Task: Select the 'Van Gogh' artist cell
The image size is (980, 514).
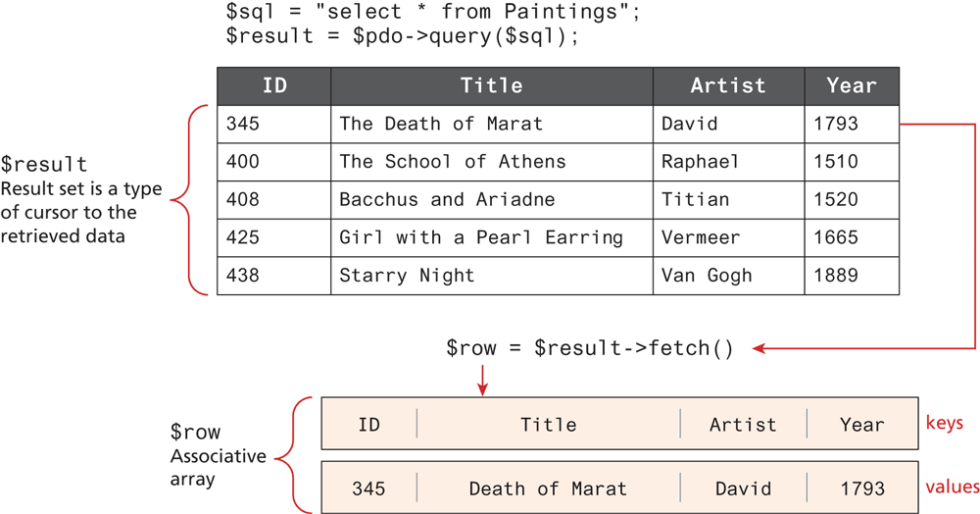Action: [706, 276]
